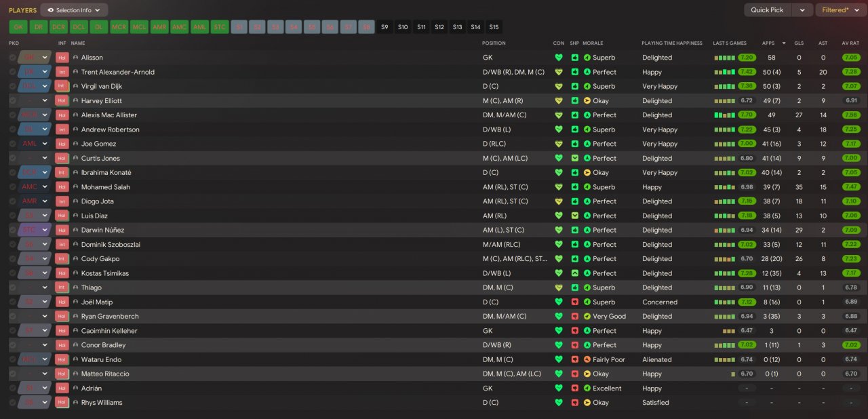Click Matteo Ritaccio's Okay morale icon

(587, 374)
